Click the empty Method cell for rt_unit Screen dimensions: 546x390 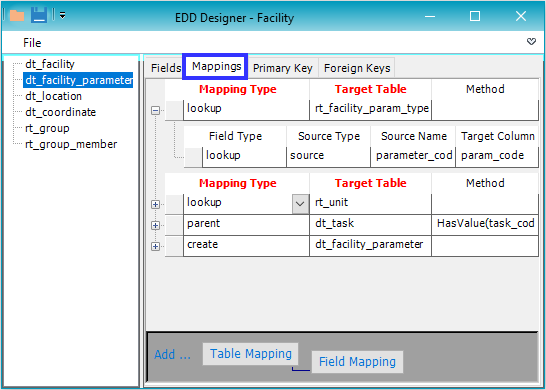(x=485, y=204)
